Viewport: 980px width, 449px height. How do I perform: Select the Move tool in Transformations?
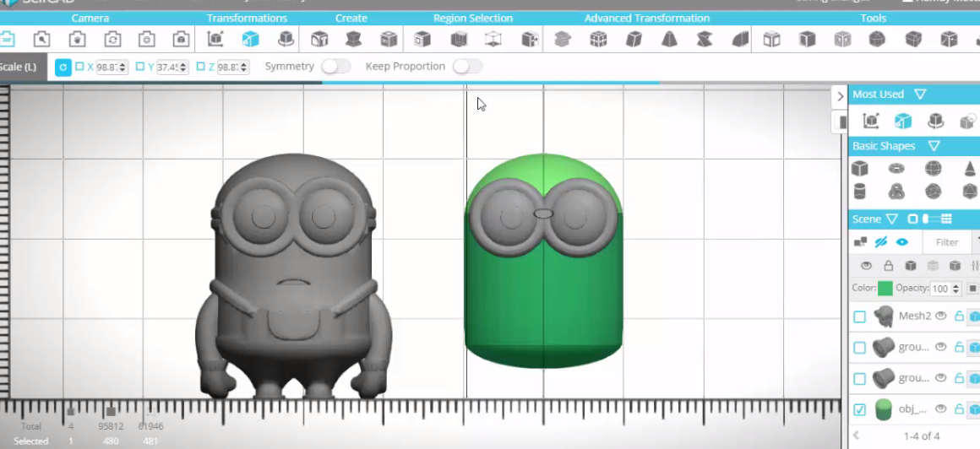pyautogui.click(x=215, y=40)
